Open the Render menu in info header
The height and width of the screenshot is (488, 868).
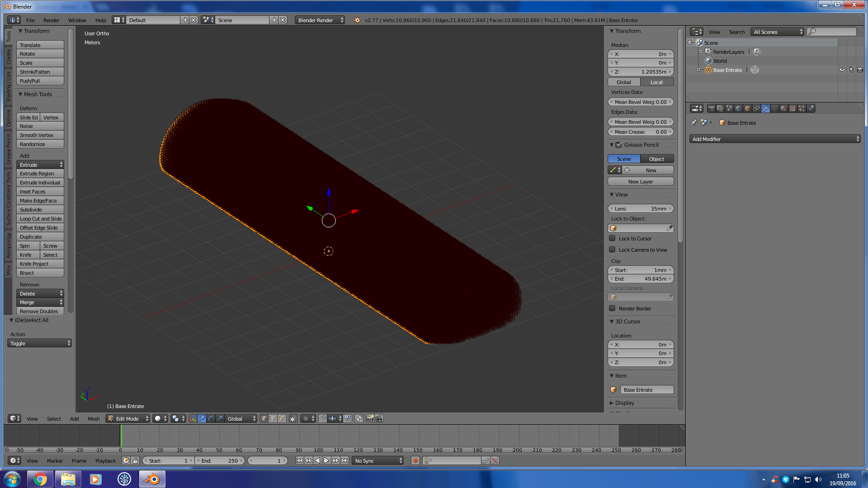click(51, 20)
